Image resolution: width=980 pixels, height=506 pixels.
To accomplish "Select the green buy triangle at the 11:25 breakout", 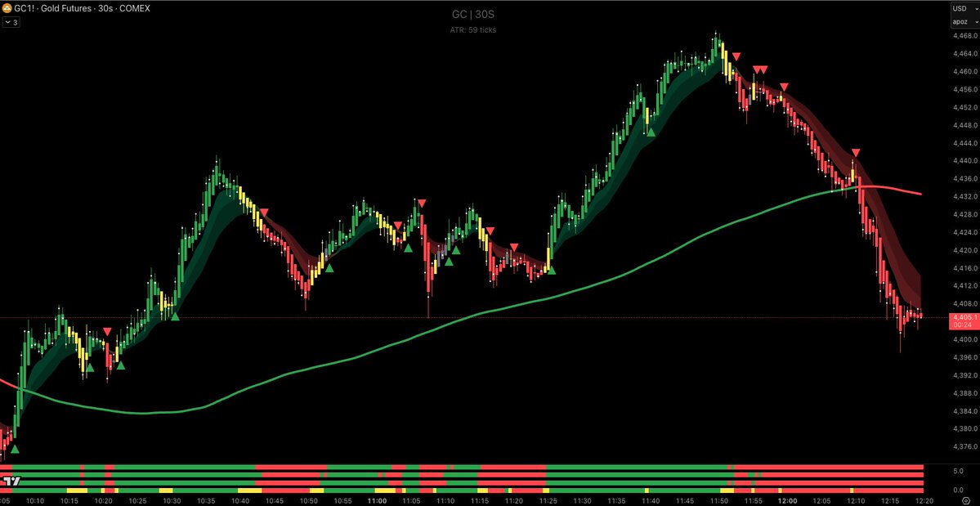I will [551, 270].
